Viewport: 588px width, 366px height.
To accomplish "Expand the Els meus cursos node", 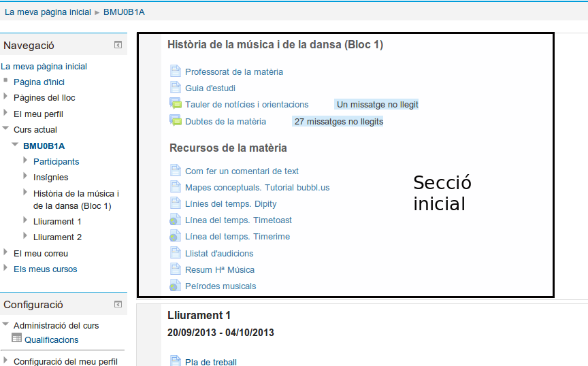I will coord(5,268).
